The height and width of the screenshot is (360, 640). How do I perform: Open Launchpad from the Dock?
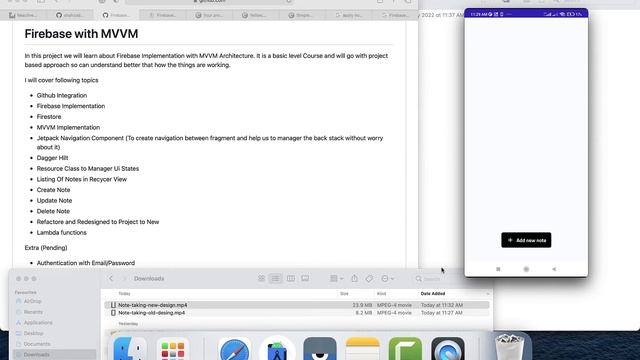point(173,349)
